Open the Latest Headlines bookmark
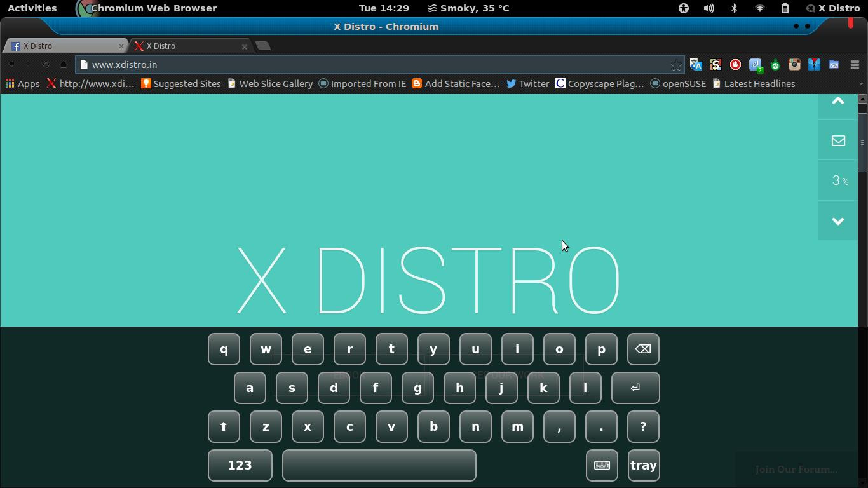This screenshot has height=488, width=868. (x=754, y=84)
